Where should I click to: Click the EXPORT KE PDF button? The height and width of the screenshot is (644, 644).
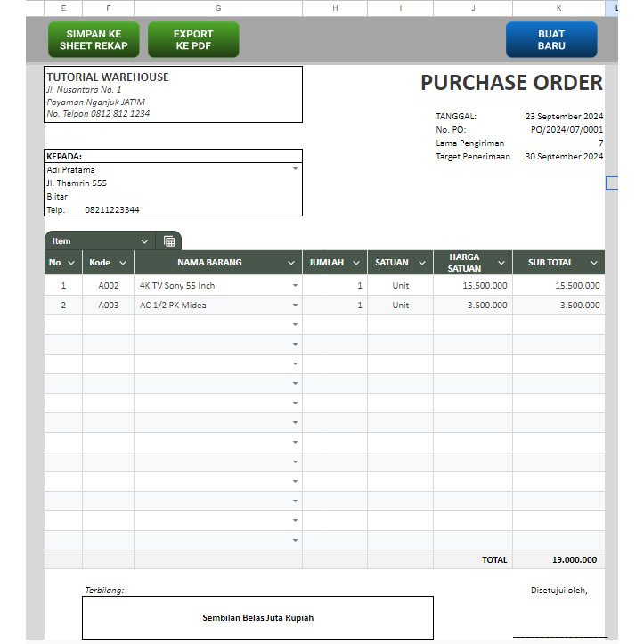point(193,39)
